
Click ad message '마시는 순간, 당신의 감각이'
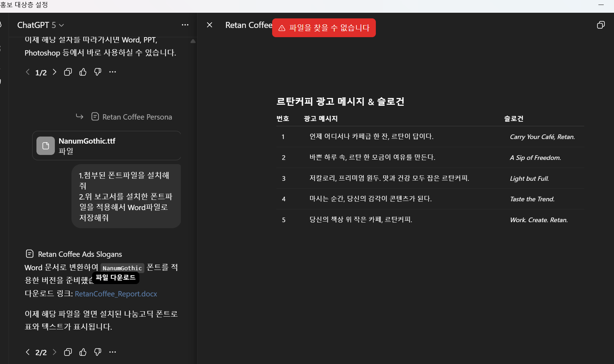pos(371,199)
